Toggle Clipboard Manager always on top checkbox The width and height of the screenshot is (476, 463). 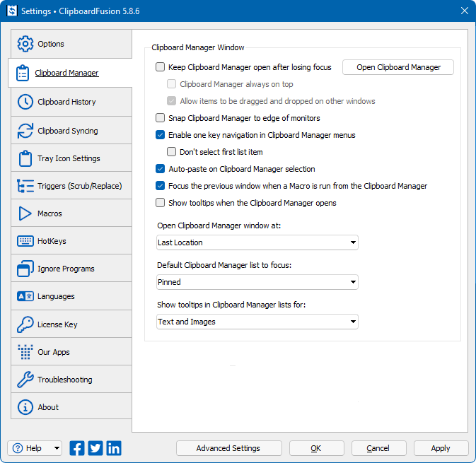[x=172, y=83]
